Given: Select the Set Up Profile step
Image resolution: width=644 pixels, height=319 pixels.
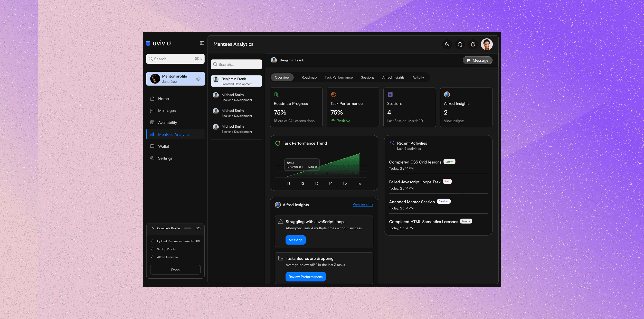Looking at the screenshot, I should point(163,249).
